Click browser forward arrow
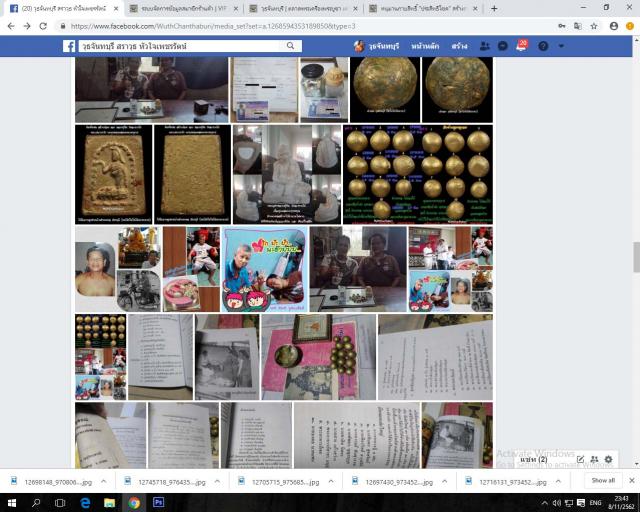This screenshot has height=512, width=640. pos(27,26)
